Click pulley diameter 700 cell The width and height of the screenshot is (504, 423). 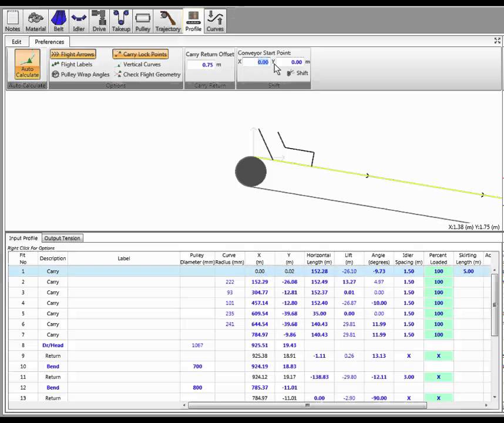(197, 367)
